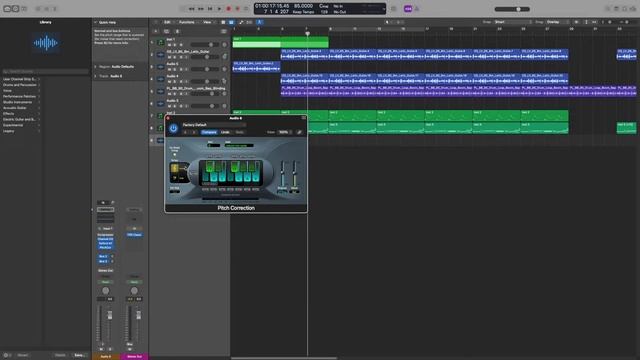This screenshot has height=360, width=640.
Task: Open the Voice library category
Action: (x=21, y=91)
